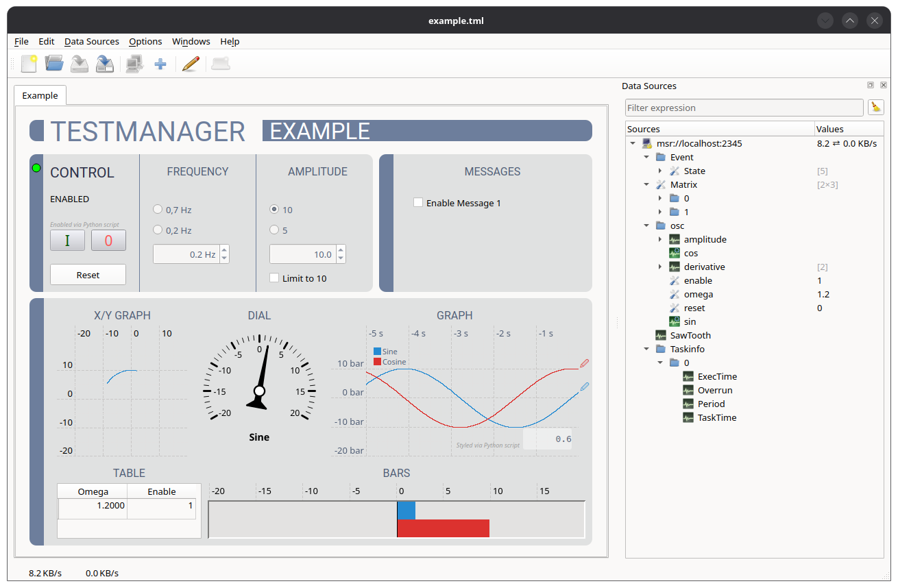
Task: Select the 0,2 Hz frequency radio button
Action: pos(158,230)
